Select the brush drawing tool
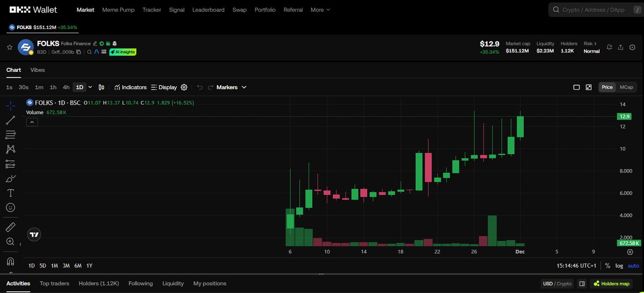 (10, 178)
